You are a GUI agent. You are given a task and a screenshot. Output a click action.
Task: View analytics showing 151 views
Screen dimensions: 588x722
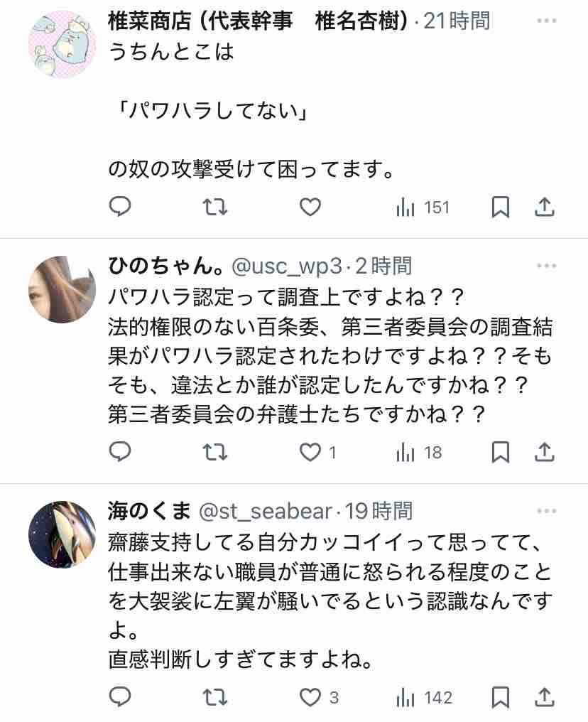(423, 208)
